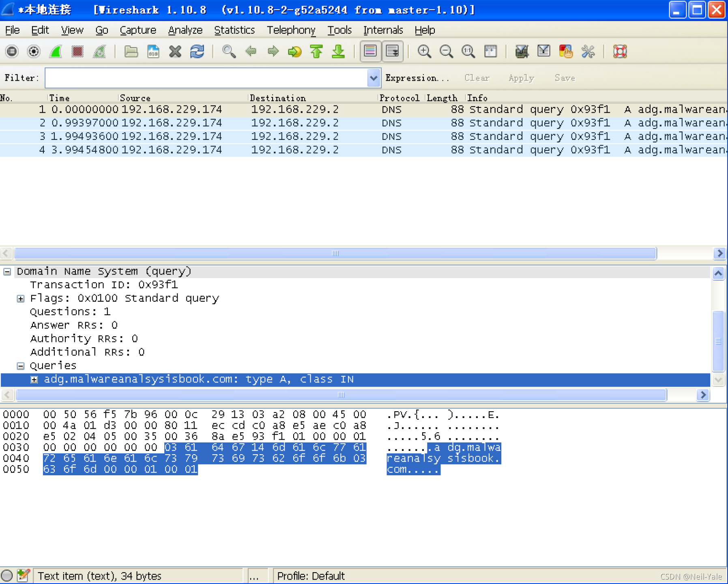Click packet list horizontal scrollbar thumb

coord(335,253)
